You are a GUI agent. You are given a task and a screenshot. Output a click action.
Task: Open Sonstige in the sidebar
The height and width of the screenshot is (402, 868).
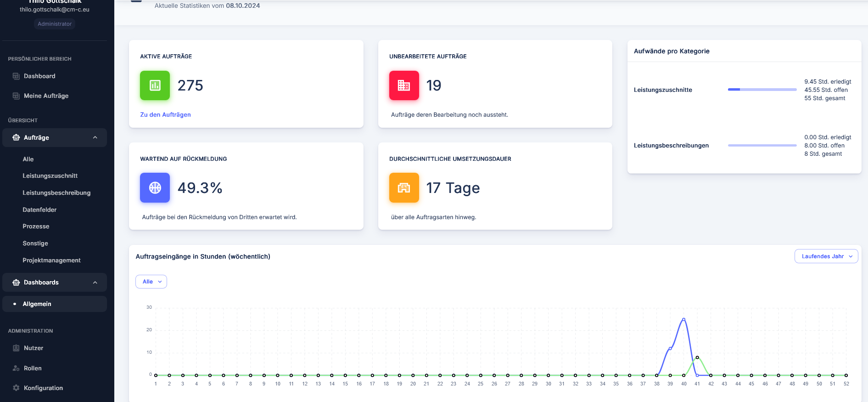35,243
